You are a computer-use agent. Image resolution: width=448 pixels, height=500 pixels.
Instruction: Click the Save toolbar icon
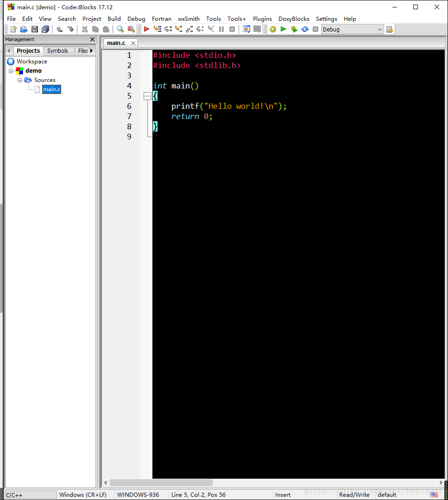point(35,29)
